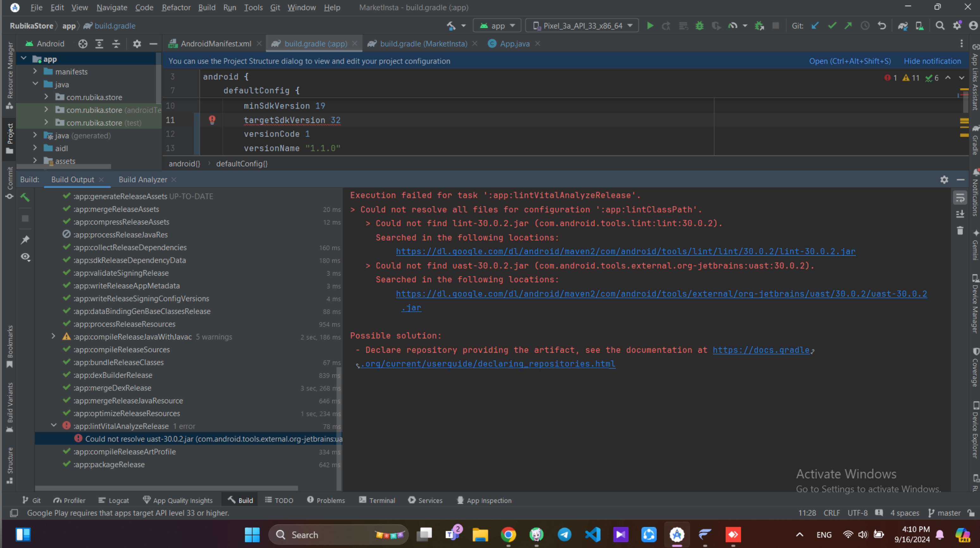Open App Quality Insights tool window

click(178, 501)
